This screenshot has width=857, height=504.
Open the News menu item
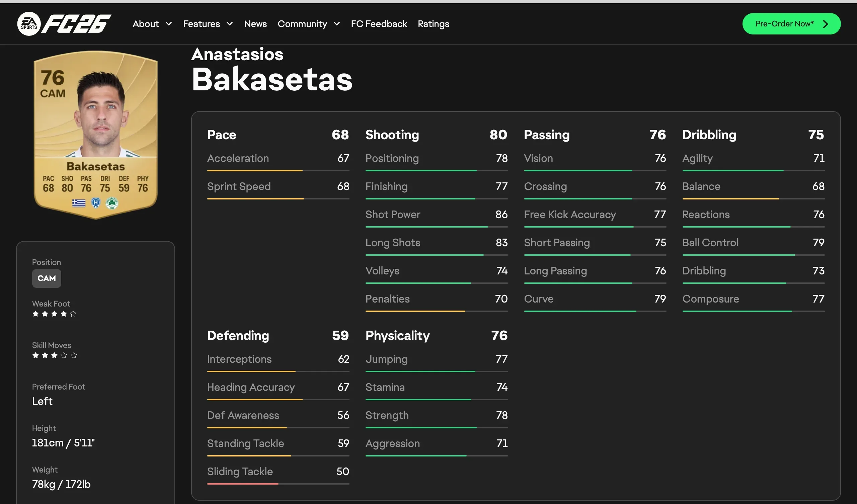[x=255, y=24]
